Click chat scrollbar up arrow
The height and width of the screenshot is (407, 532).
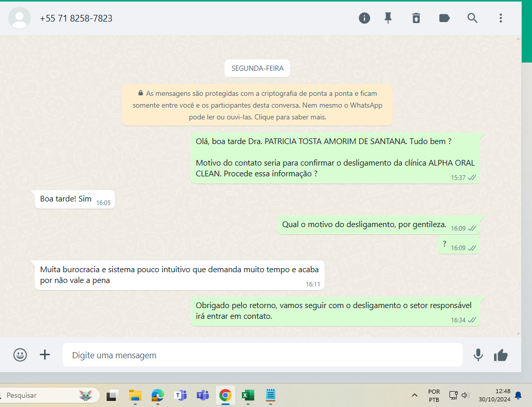pyautogui.click(x=518, y=38)
